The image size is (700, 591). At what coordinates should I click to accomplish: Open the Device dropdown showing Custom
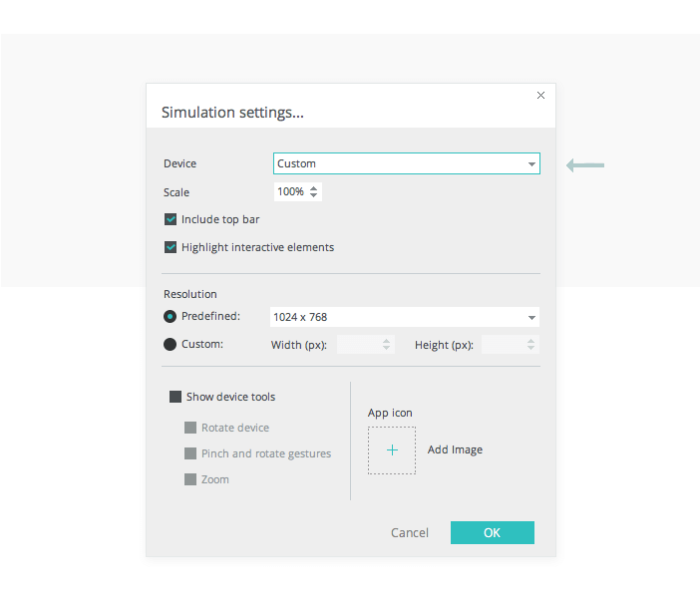coord(406,163)
